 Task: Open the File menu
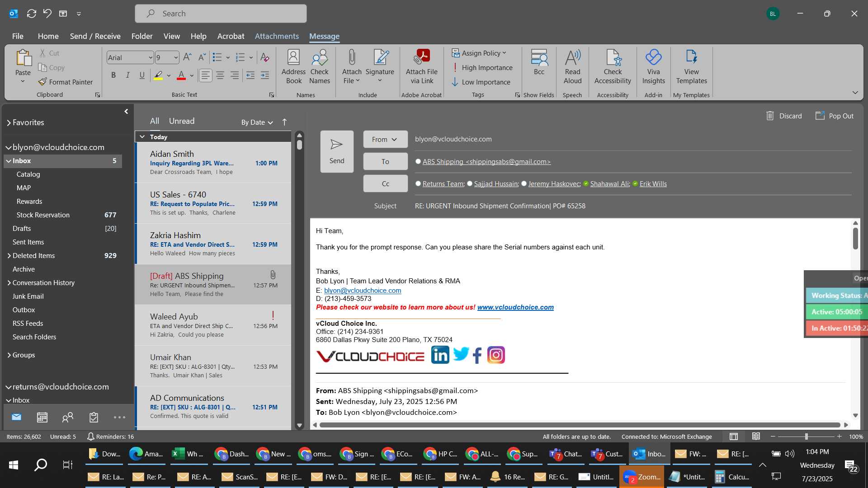18,36
